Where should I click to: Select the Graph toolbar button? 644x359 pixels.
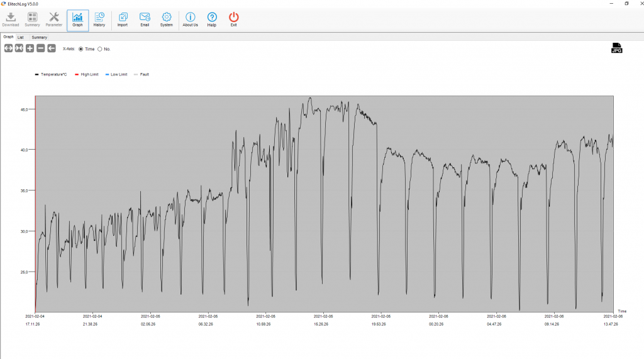click(x=78, y=19)
